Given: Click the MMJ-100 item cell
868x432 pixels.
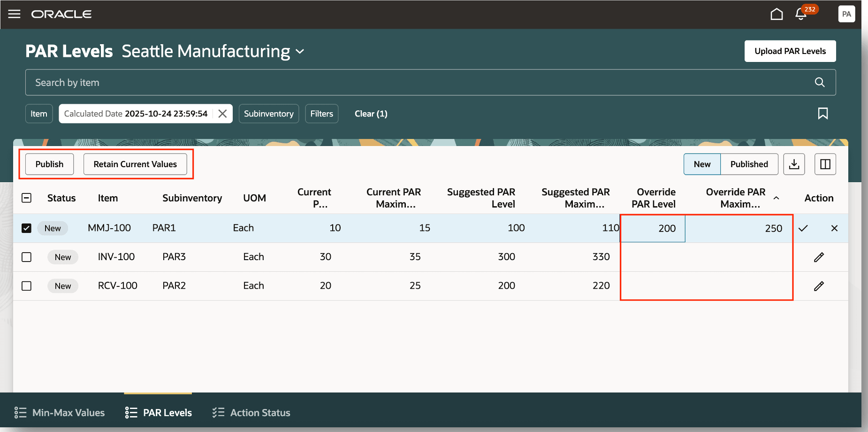Looking at the screenshot, I should click(109, 228).
